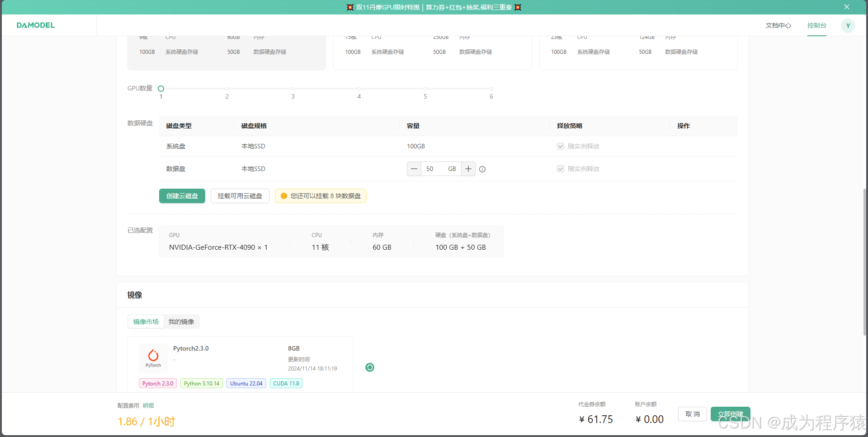Click the 1.86 / 1小时 price text

146,422
